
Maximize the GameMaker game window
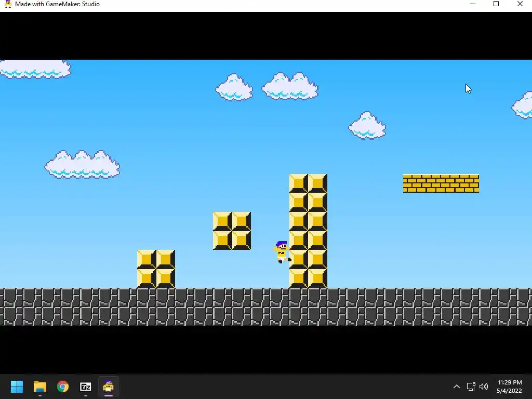496,4
